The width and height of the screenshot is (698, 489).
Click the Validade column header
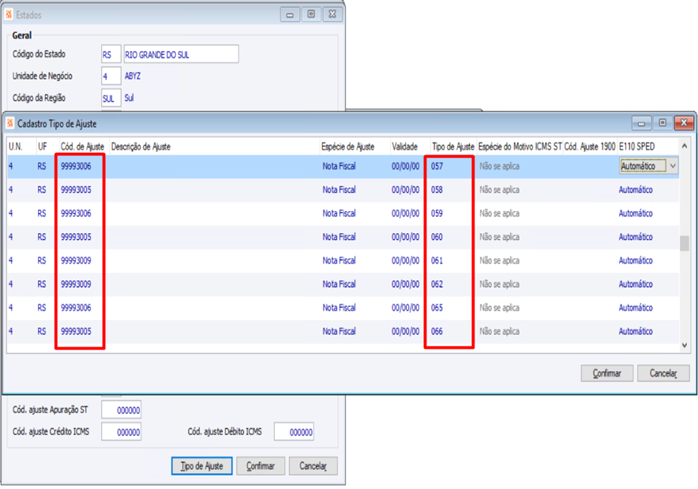point(405,147)
